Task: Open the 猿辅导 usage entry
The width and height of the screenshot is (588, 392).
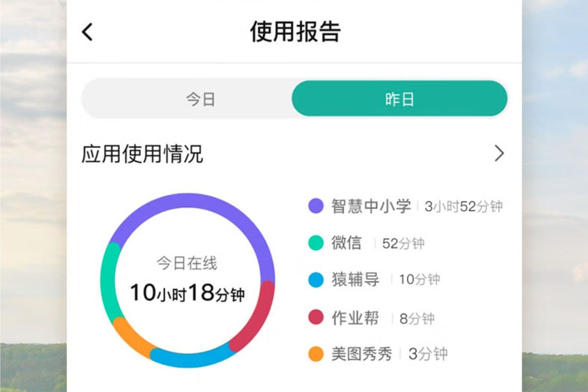Action: click(x=374, y=280)
